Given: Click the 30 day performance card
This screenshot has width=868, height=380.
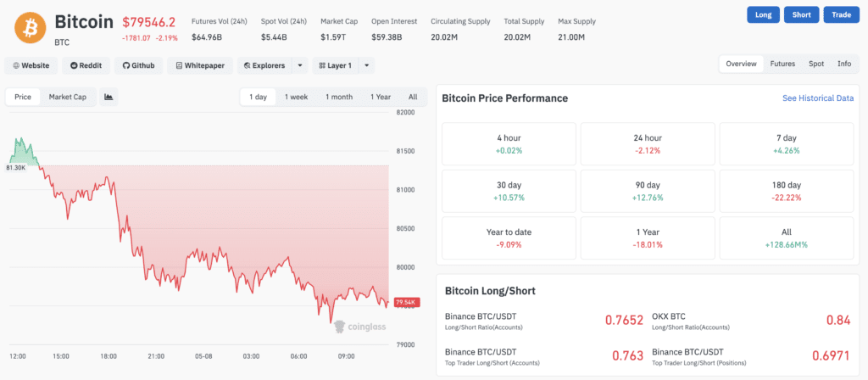Looking at the screenshot, I should (x=509, y=191).
